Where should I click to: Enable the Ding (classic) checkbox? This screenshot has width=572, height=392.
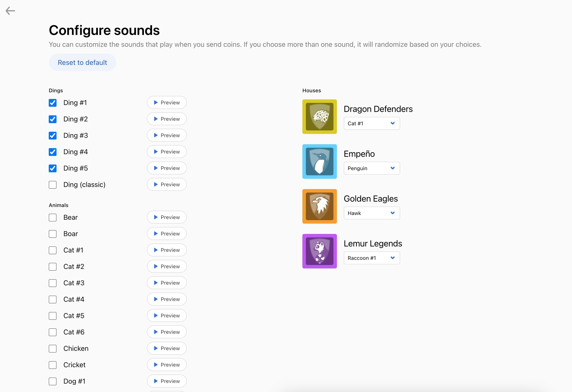(53, 185)
